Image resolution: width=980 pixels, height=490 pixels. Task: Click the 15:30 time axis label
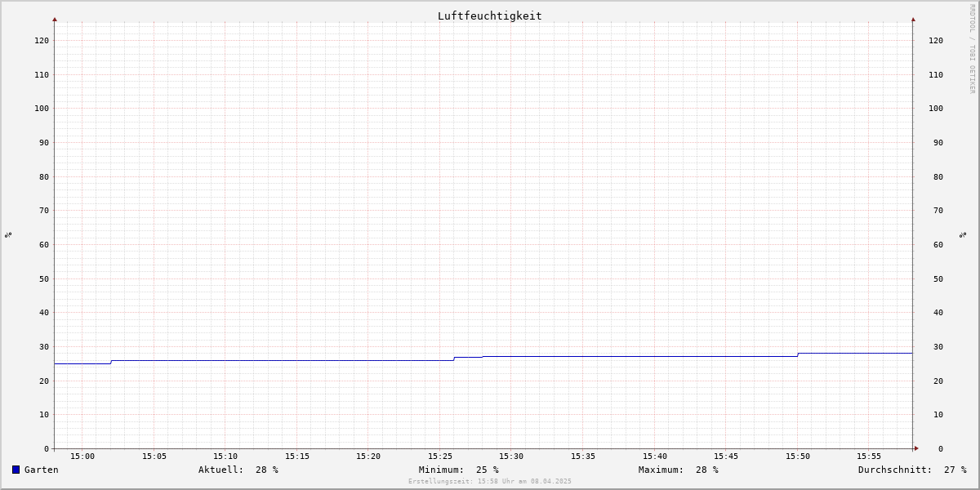511,456
